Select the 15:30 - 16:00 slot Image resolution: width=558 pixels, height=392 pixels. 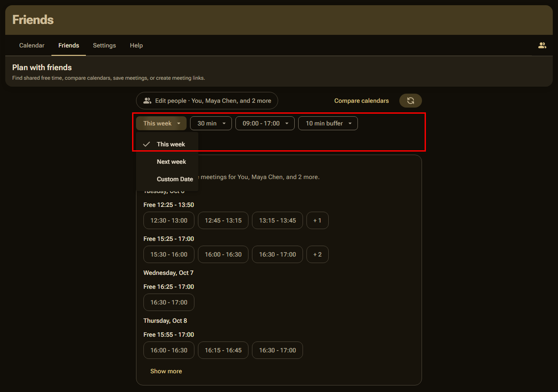(x=169, y=254)
